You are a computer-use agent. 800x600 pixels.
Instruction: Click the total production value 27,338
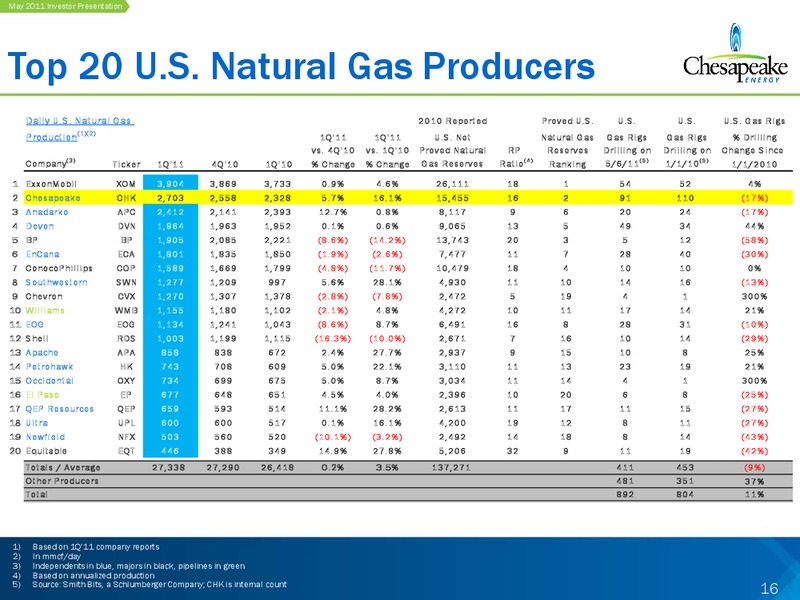[x=168, y=467]
